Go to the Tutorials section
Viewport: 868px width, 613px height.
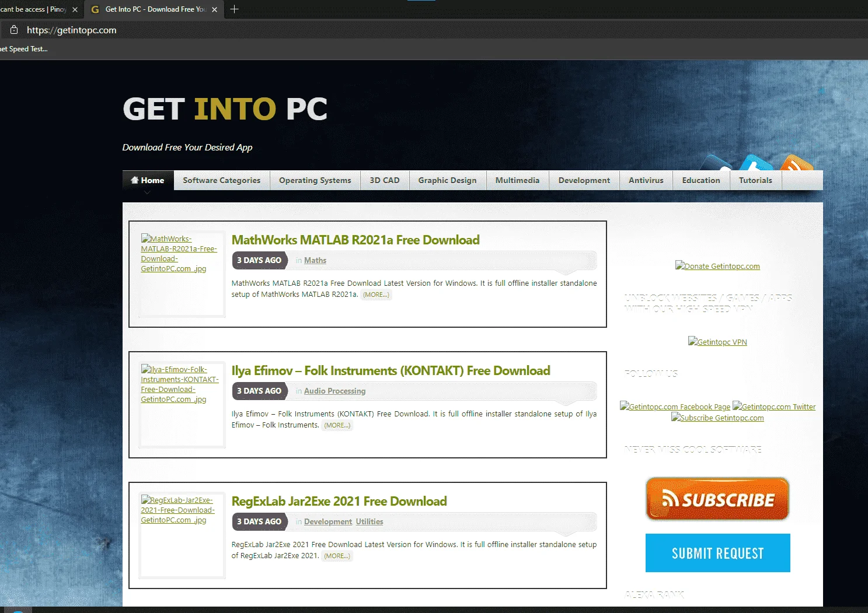pos(755,180)
